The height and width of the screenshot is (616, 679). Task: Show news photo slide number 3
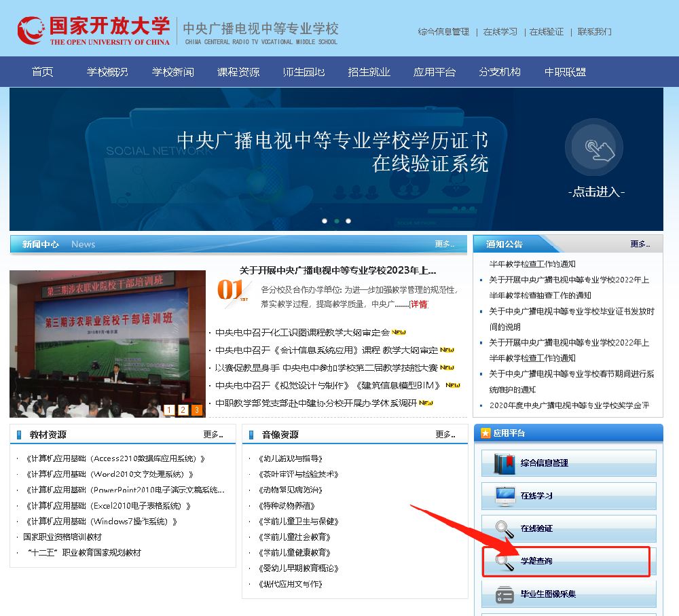197,410
